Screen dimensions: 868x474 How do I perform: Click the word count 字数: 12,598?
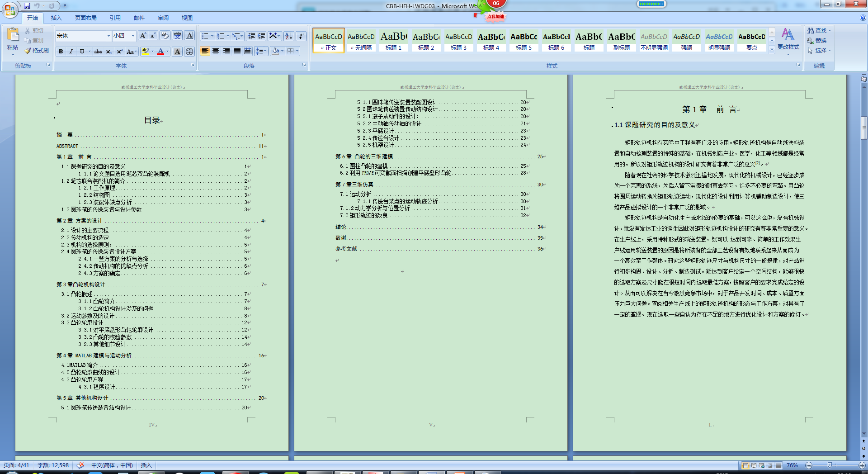coord(53,465)
